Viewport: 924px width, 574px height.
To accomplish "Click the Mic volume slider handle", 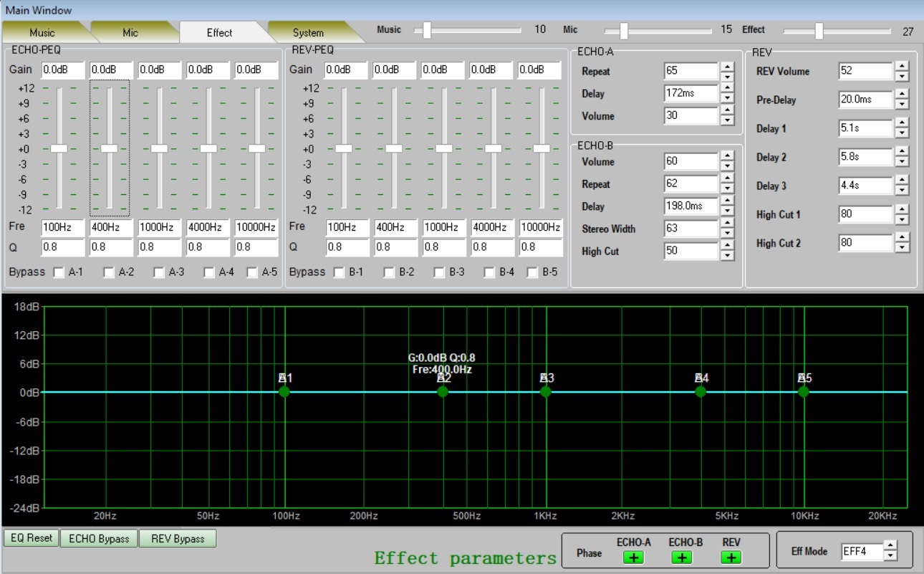I will click(624, 30).
